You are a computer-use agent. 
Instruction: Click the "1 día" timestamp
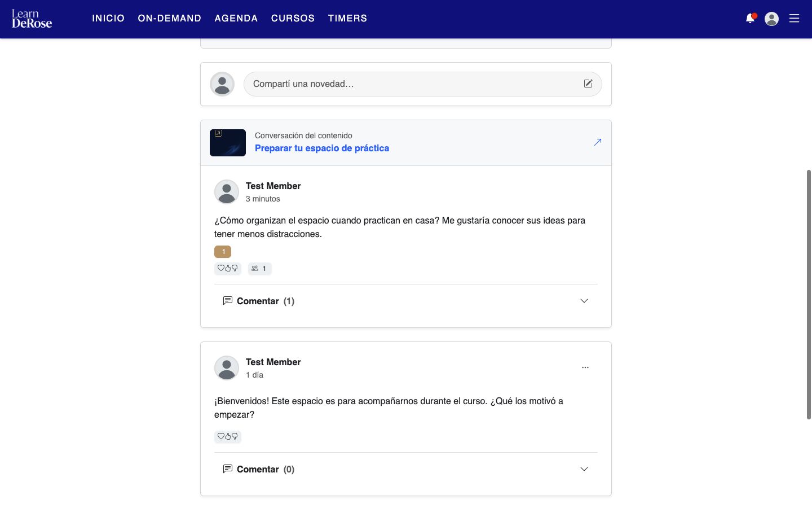click(254, 375)
